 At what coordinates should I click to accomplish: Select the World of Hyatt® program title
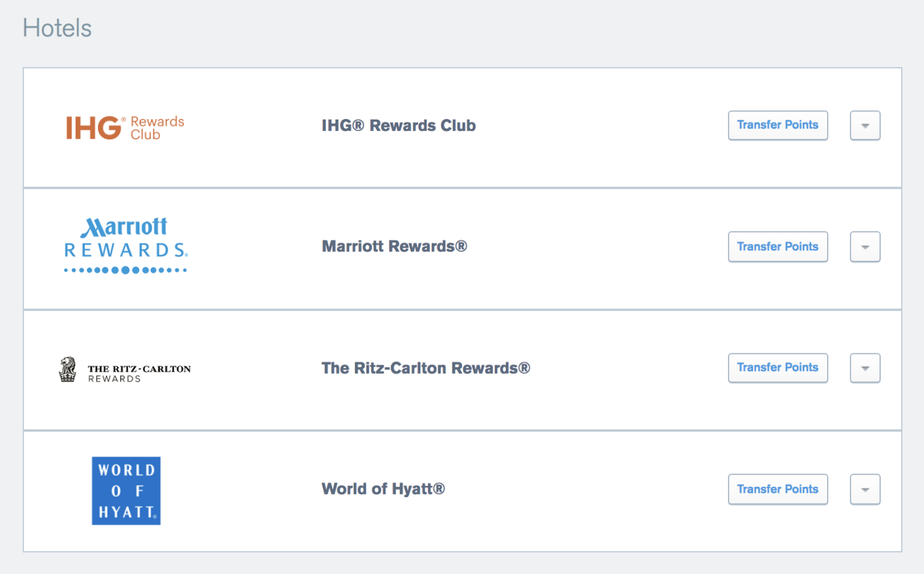click(383, 489)
